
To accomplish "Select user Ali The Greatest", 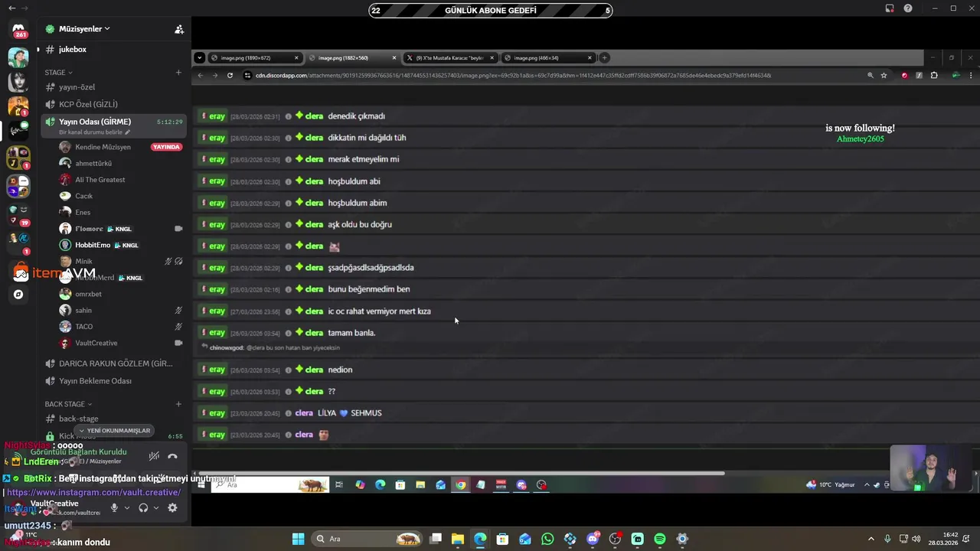I will tap(100, 180).
